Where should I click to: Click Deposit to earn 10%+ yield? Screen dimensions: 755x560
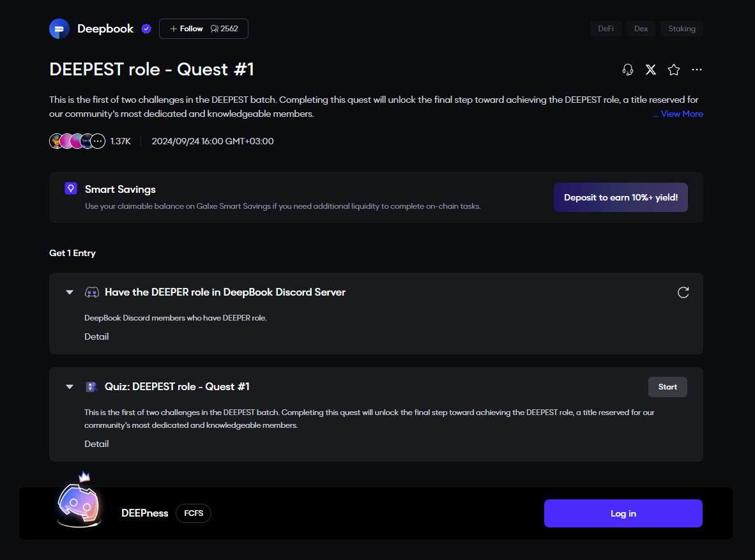coord(620,197)
